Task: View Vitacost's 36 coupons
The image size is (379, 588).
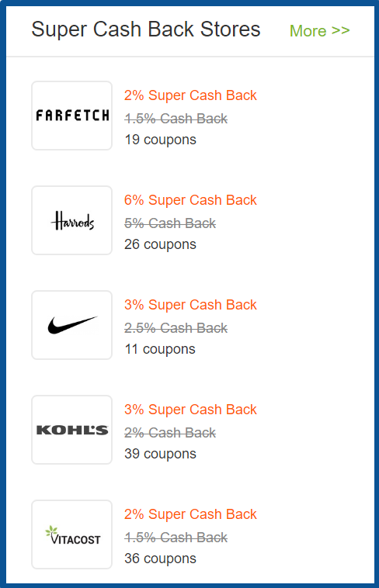Action: point(161,559)
